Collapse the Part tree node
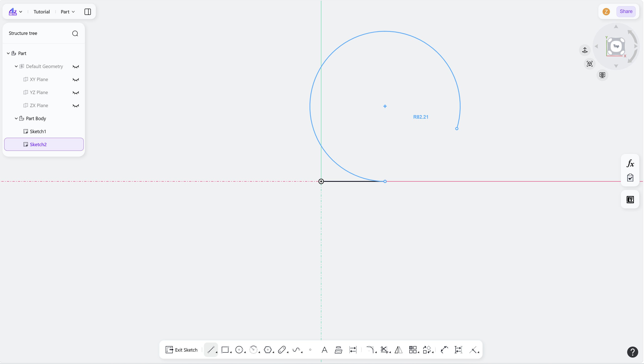 click(x=8, y=53)
